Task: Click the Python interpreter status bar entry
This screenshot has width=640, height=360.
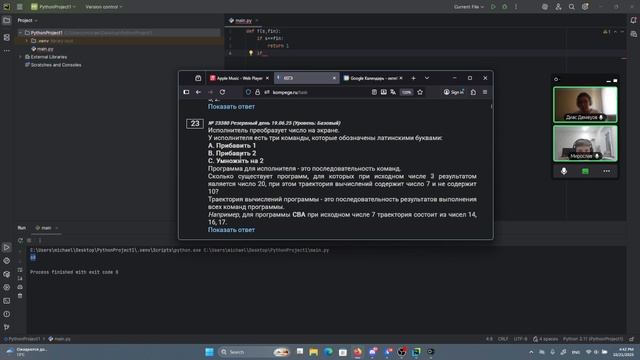Action: [593, 339]
